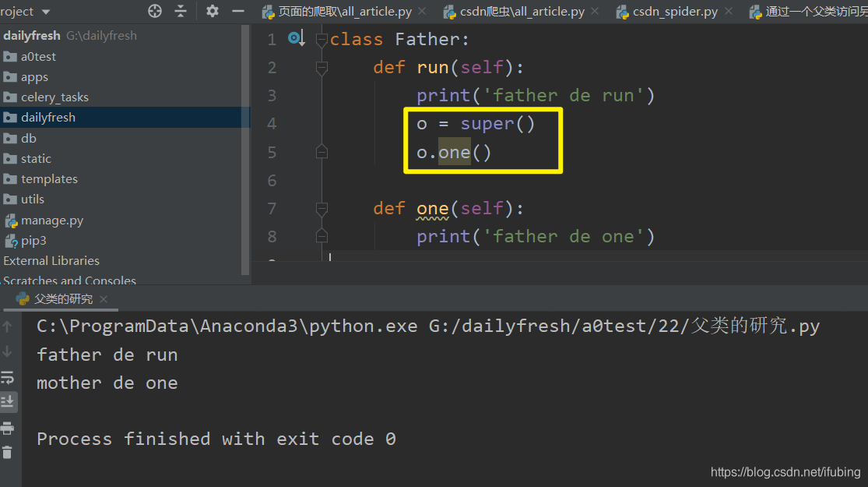Open project panel settings gear

click(212, 11)
